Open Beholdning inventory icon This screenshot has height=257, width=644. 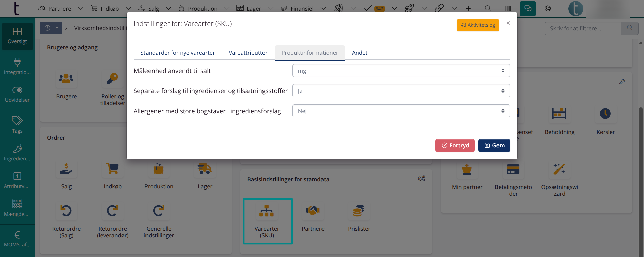click(x=559, y=114)
